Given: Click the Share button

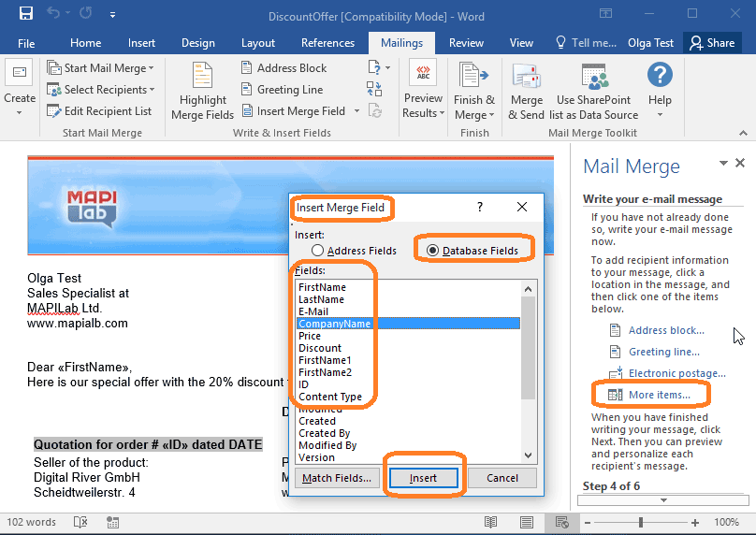Looking at the screenshot, I should click(x=712, y=43).
